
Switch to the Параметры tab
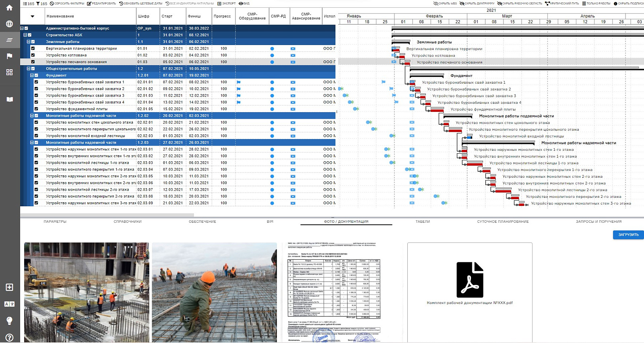pyautogui.click(x=55, y=222)
